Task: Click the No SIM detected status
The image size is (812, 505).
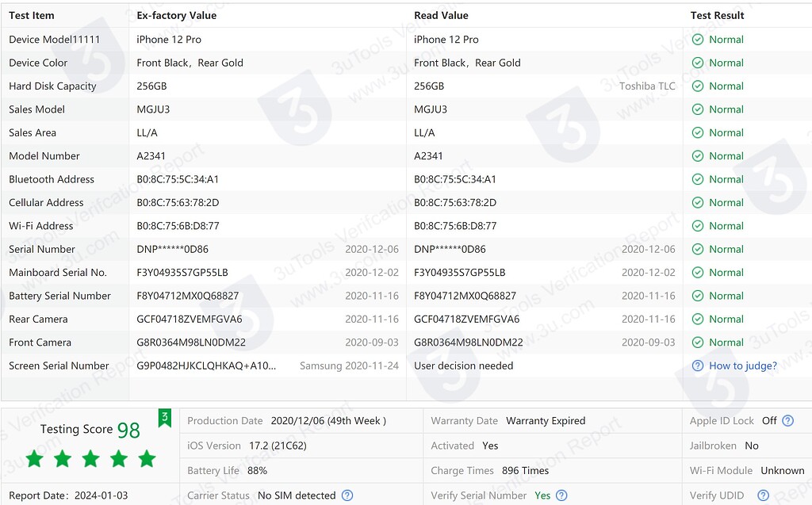Action: coord(297,495)
